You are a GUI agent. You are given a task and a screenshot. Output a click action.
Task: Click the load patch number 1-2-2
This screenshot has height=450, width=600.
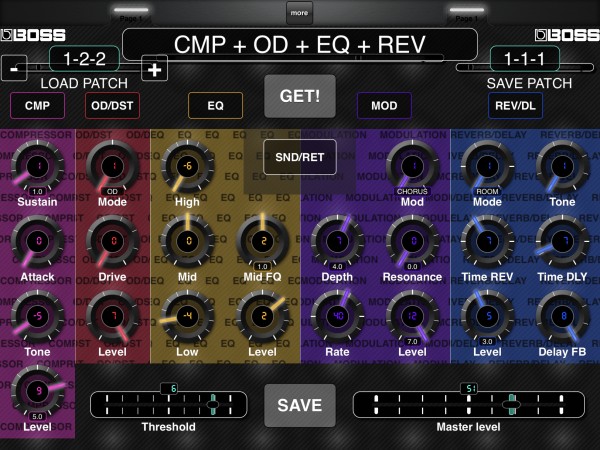coord(84,59)
